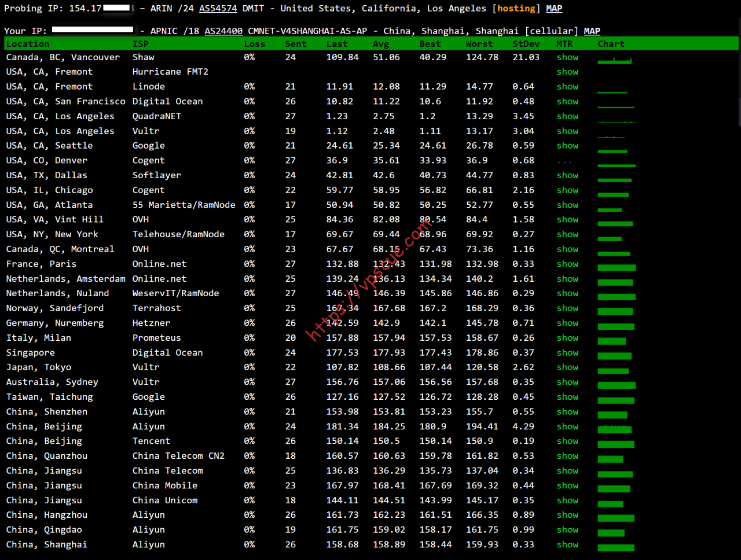Select the 177.93 average value for Singapore

click(x=389, y=353)
